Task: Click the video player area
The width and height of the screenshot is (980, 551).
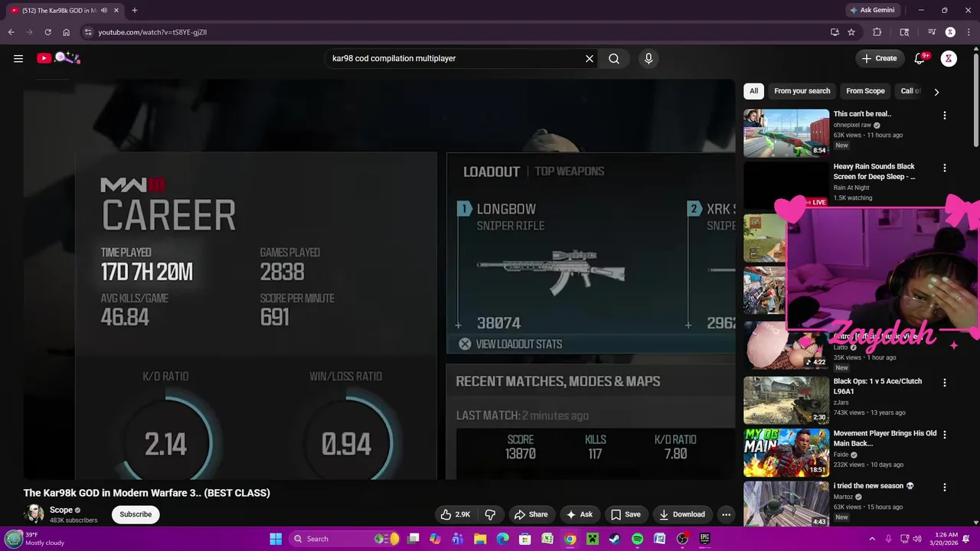Action: 379,279
